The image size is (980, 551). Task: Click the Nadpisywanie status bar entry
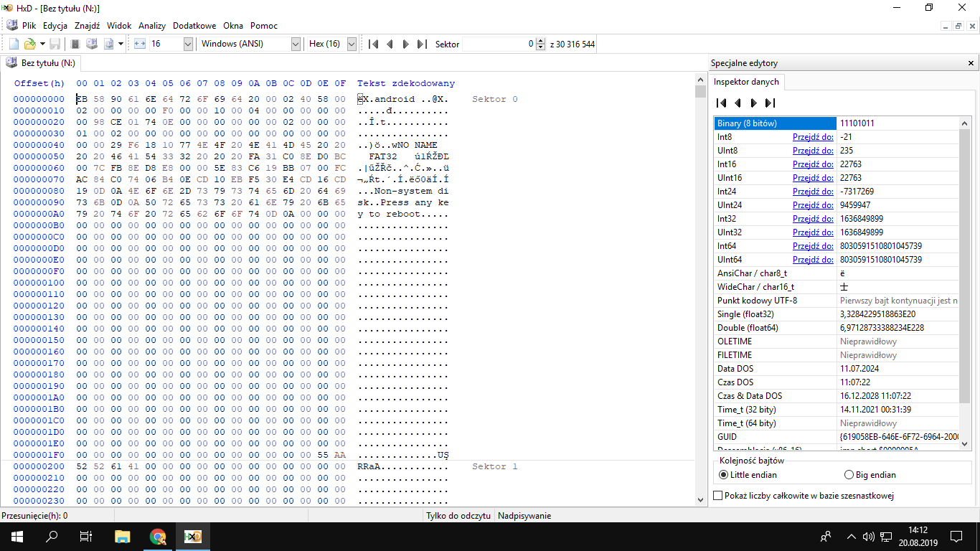point(524,516)
